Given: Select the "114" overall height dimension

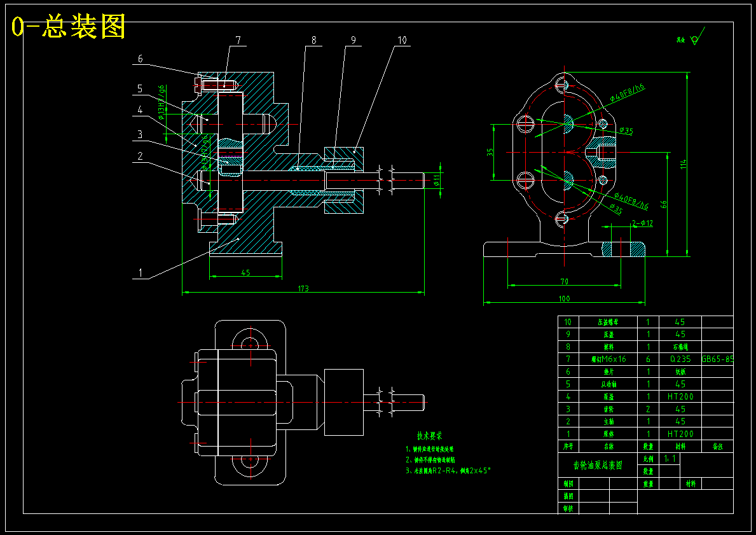Looking at the screenshot, I should [x=683, y=164].
